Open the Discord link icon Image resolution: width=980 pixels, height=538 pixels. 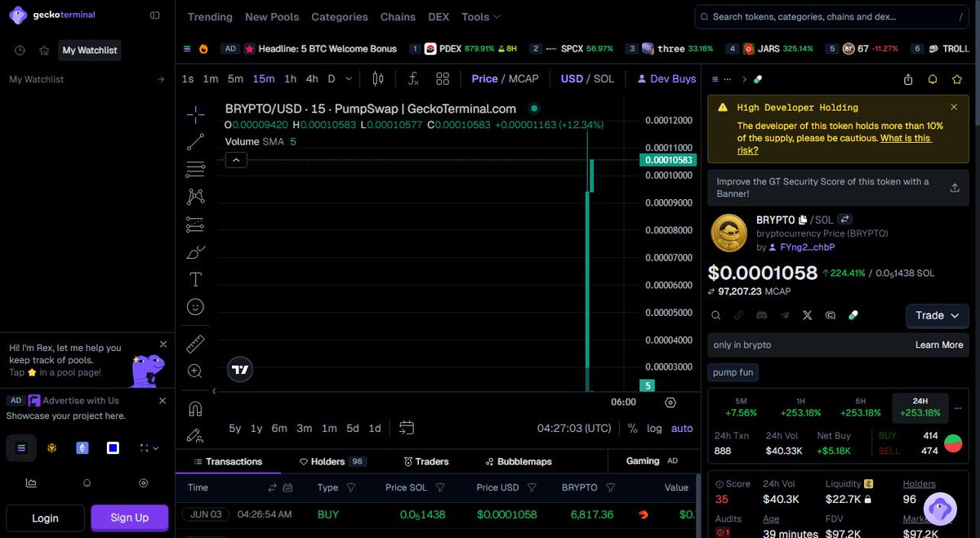(761, 315)
